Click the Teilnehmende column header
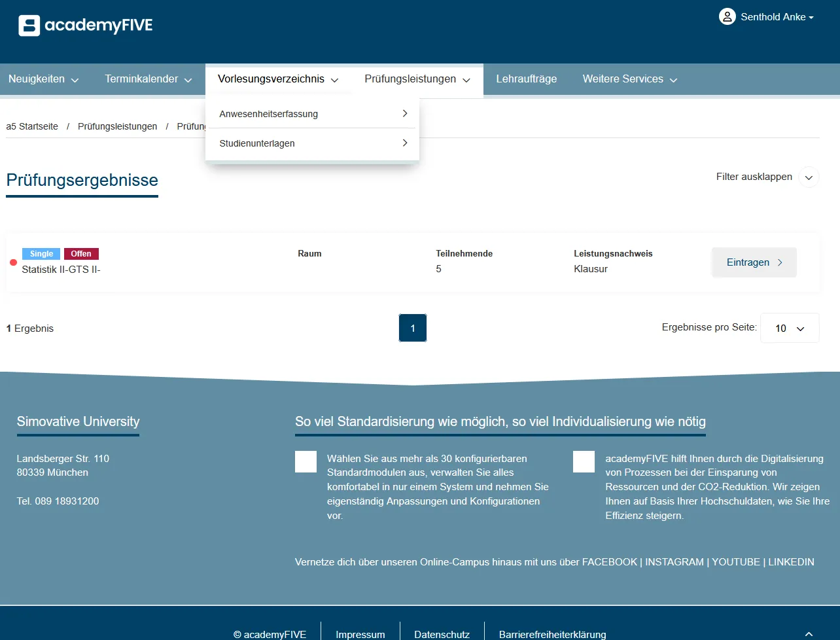The height and width of the screenshot is (640, 840). click(464, 254)
